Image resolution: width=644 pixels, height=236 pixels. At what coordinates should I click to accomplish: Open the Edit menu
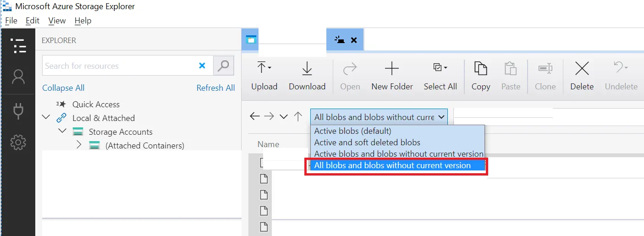pos(33,21)
